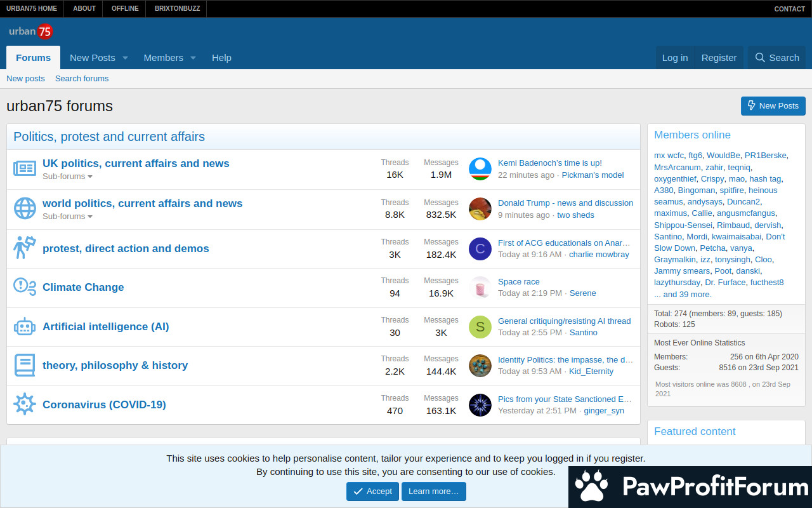Expand Sub-forums under UK politics
Image resolution: width=812 pixels, height=508 pixels.
[x=67, y=177]
